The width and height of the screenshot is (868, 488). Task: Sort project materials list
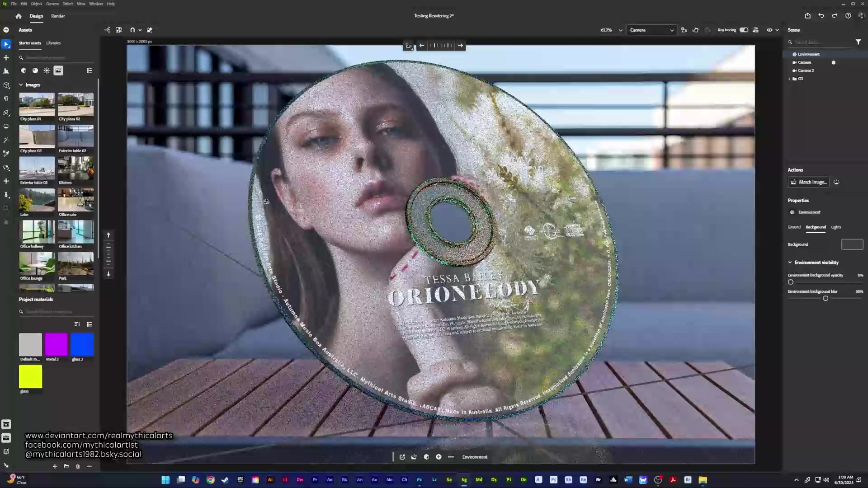tap(77, 324)
